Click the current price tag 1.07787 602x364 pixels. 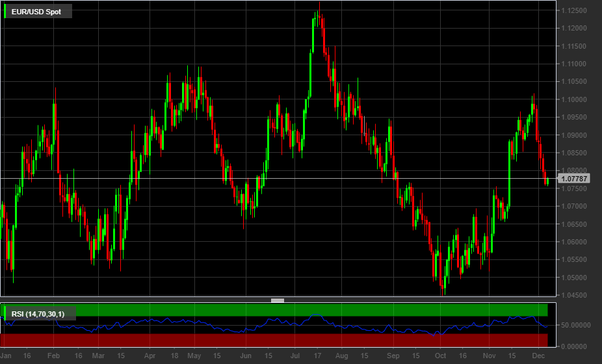click(574, 178)
